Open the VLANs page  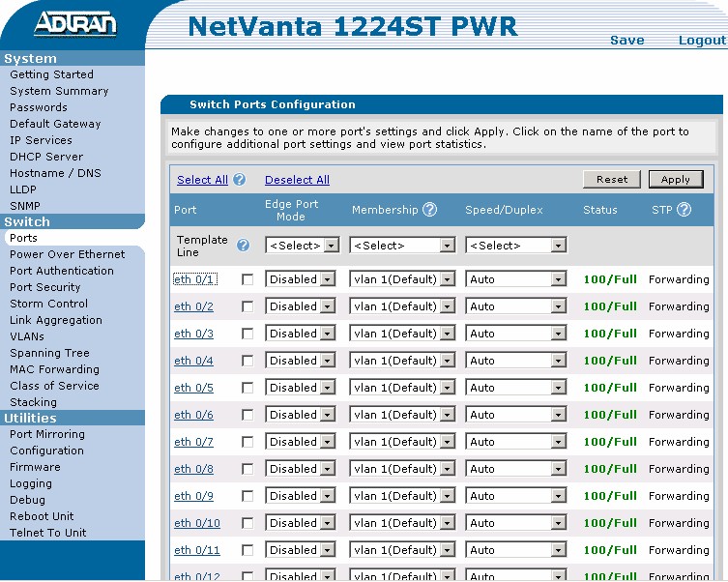coord(27,336)
